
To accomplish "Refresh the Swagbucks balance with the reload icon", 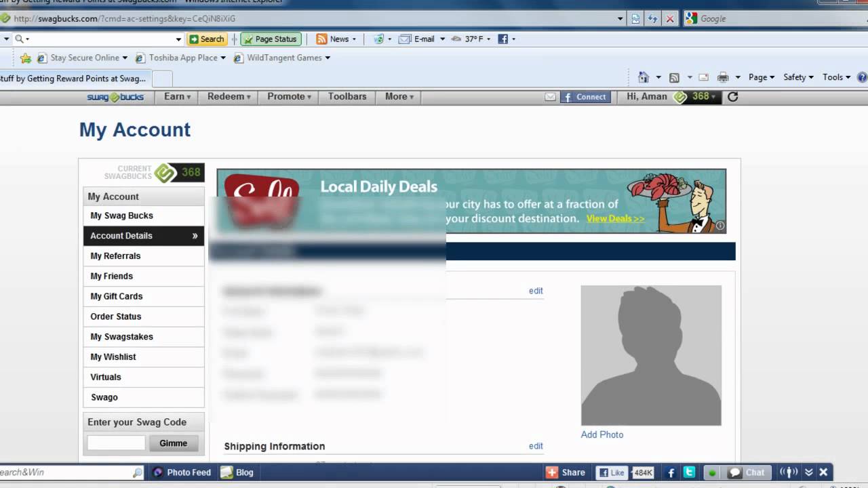I will point(732,97).
